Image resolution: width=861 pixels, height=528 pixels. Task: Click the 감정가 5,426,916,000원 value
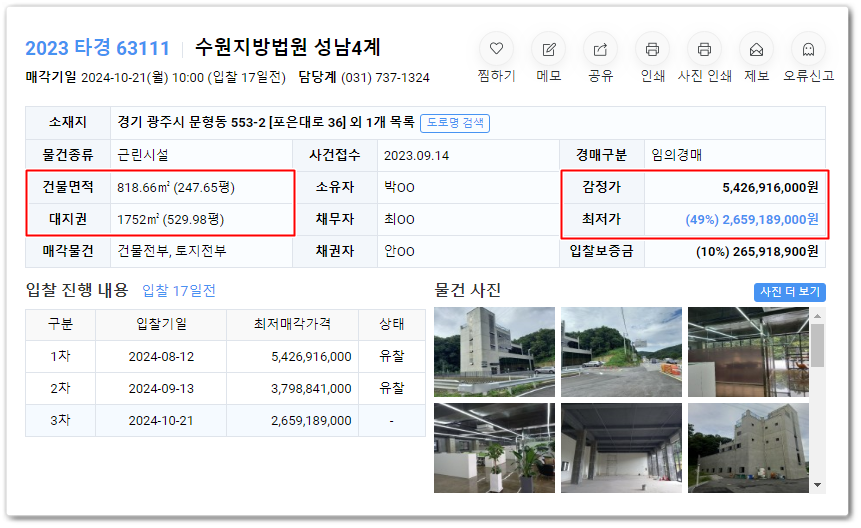click(770, 188)
